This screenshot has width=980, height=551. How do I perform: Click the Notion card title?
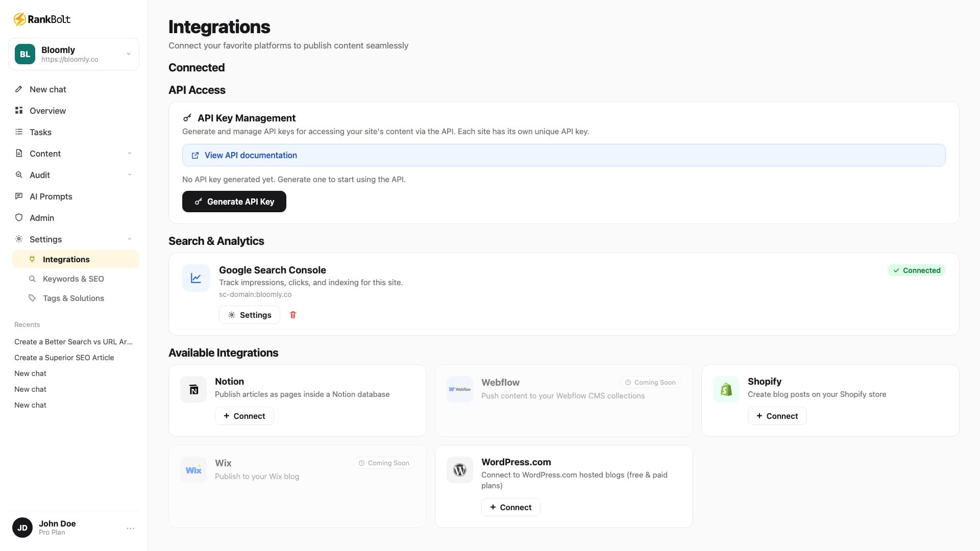point(230,382)
